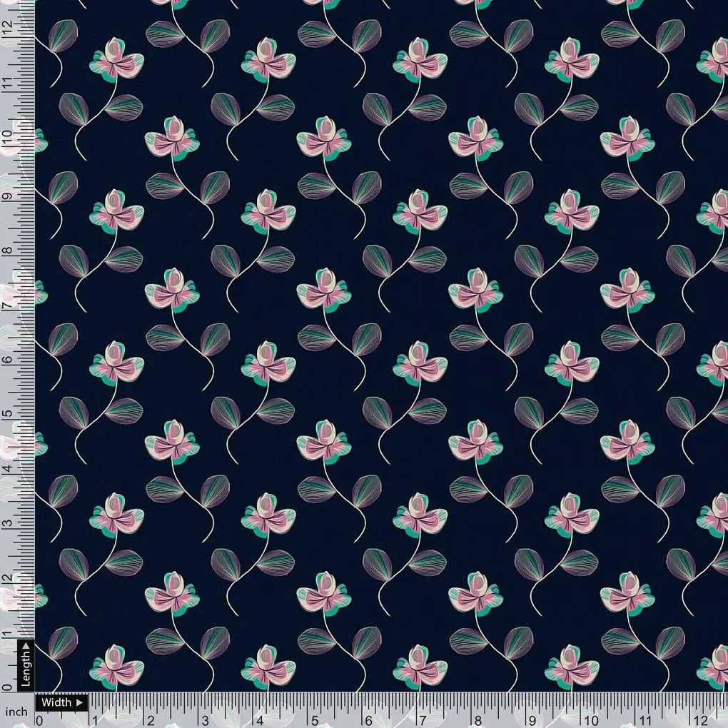Click the Width label on the horizontal ruler
The image size is (728, 728).
pyautogui.click(x=57, y=702)
